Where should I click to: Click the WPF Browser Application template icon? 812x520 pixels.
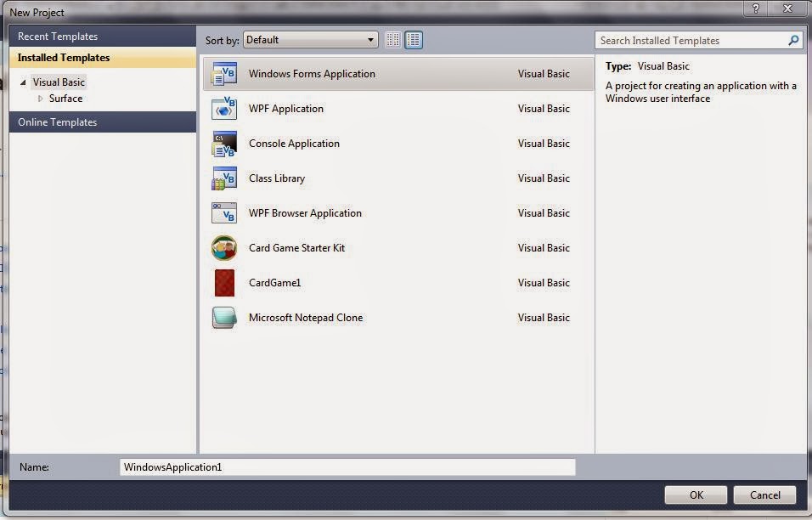pos(223,213)
